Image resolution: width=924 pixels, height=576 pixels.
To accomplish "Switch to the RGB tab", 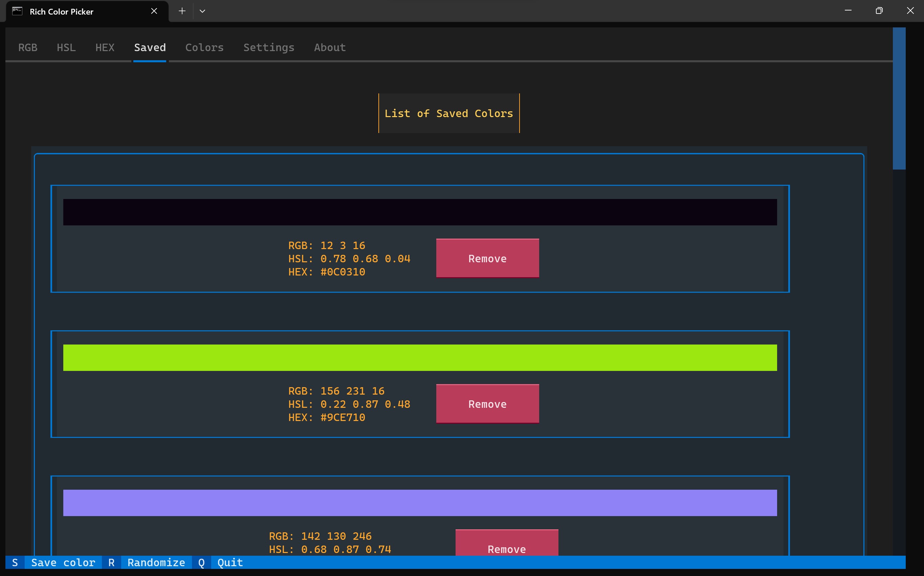I will click(28, 48).
